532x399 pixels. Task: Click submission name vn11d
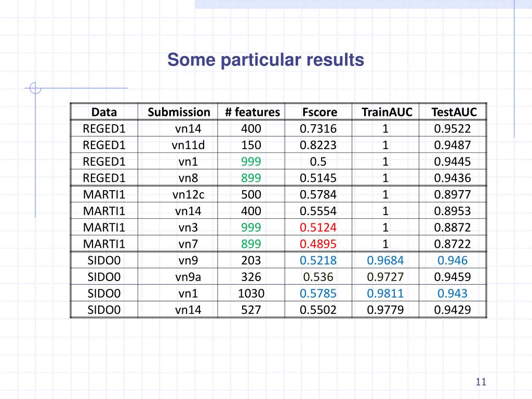188,145
